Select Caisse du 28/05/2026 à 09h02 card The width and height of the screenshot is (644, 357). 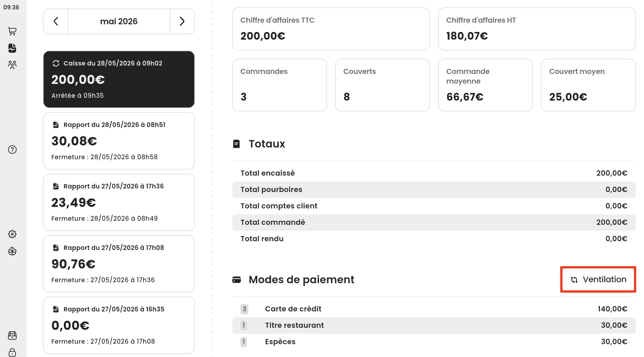point(119,79)
